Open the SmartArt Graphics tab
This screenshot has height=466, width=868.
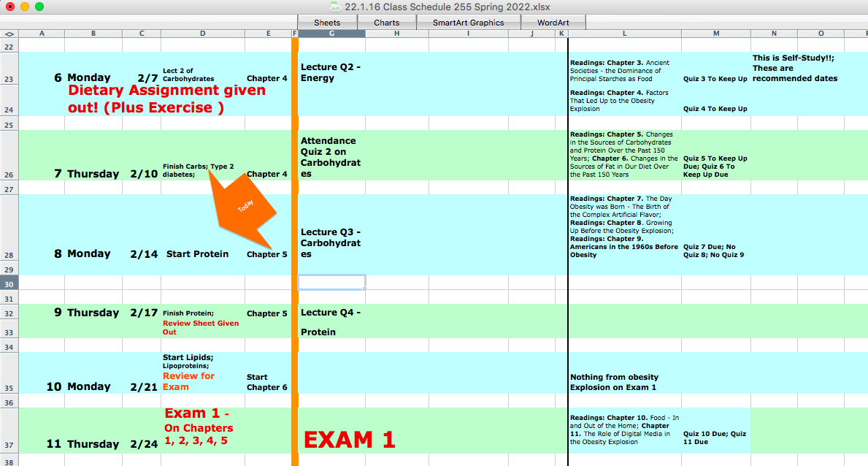pyautogui.click(x=468, y=23)
